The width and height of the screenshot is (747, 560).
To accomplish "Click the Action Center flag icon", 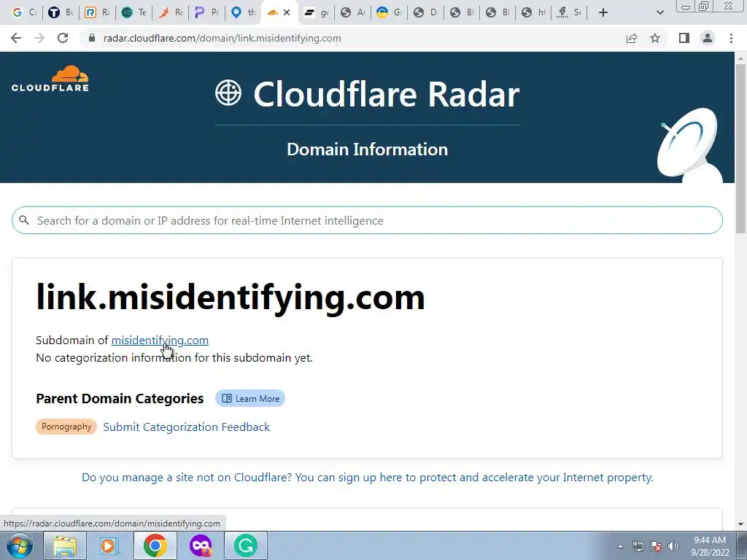I will click(656, 546).
